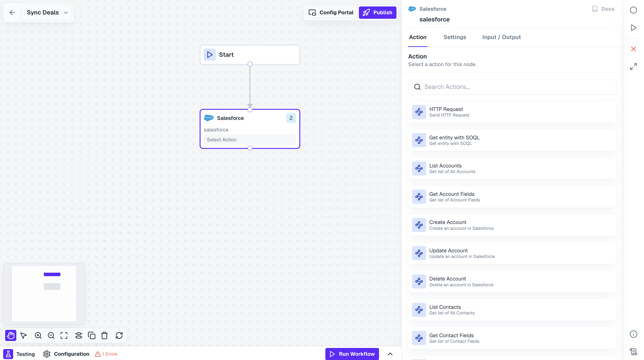Select the Create Account action
Screen dimensions: 644x360
[512, 225]
